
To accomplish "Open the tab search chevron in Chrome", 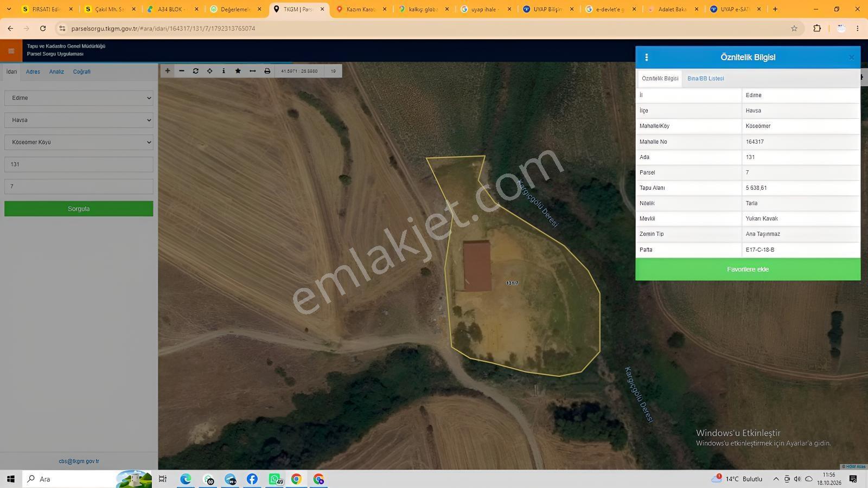I will [x=9, y=9].
